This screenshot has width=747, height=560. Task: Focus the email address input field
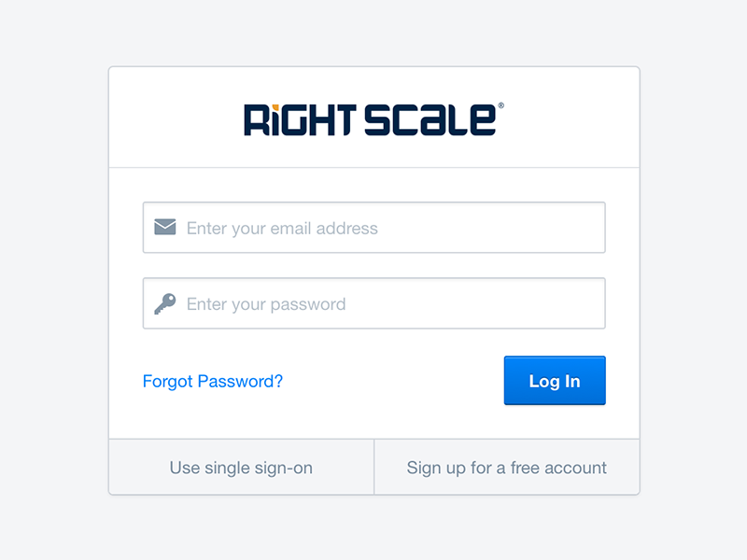(374, 228)
